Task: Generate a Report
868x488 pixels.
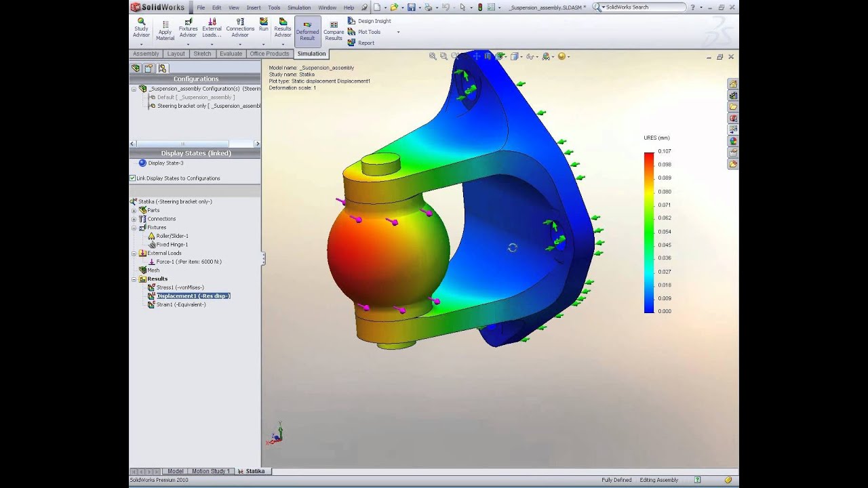Action: pos(361,43)
